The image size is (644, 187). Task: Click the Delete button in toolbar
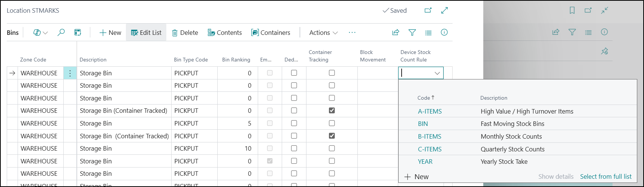(x=185, y=33)
